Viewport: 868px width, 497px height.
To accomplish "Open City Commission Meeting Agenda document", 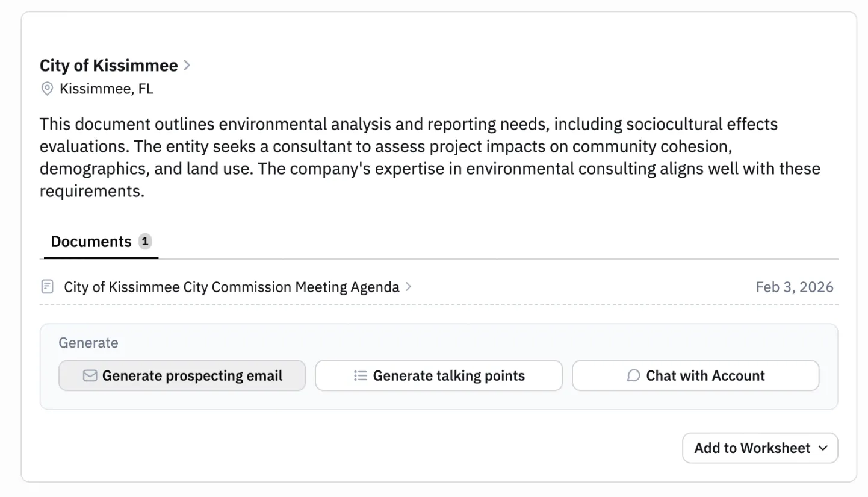I will (x=232, y=287).
